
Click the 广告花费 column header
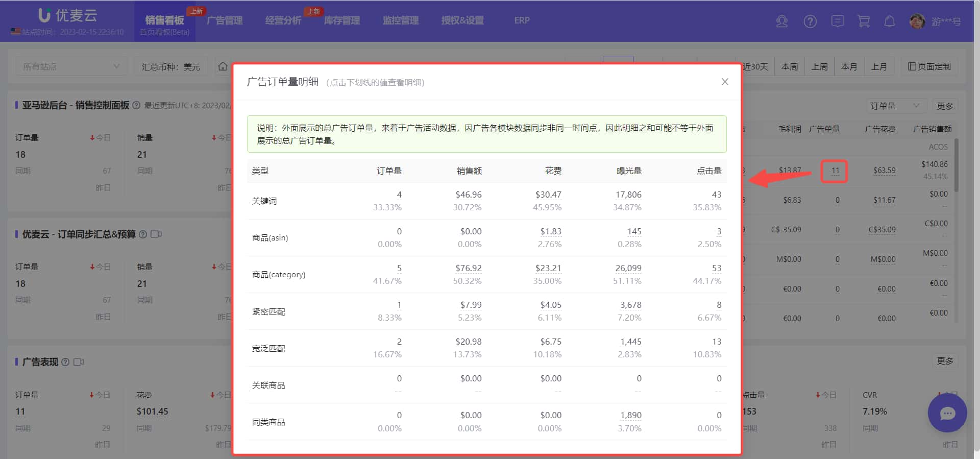coord(880,129)
